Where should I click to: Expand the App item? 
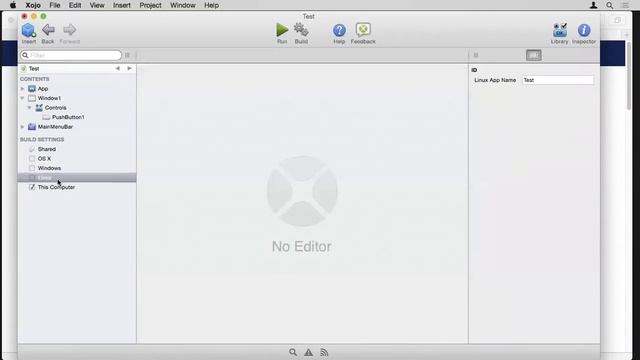pos(22,89)
